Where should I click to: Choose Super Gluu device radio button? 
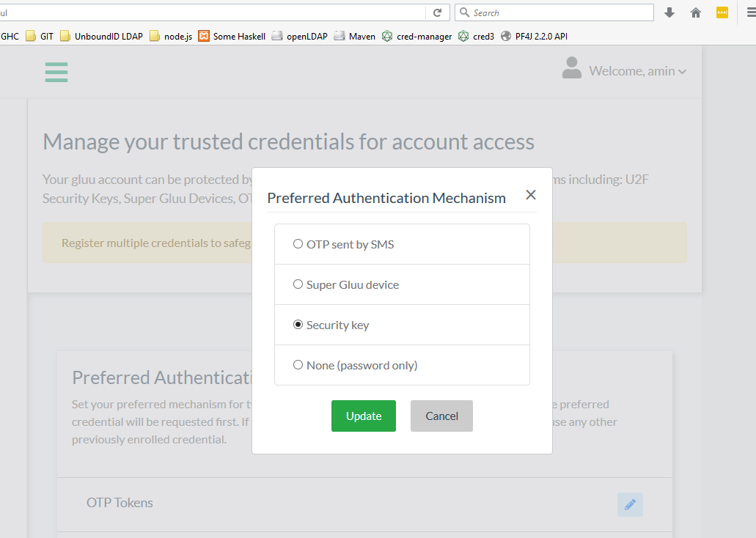(298, 284)
